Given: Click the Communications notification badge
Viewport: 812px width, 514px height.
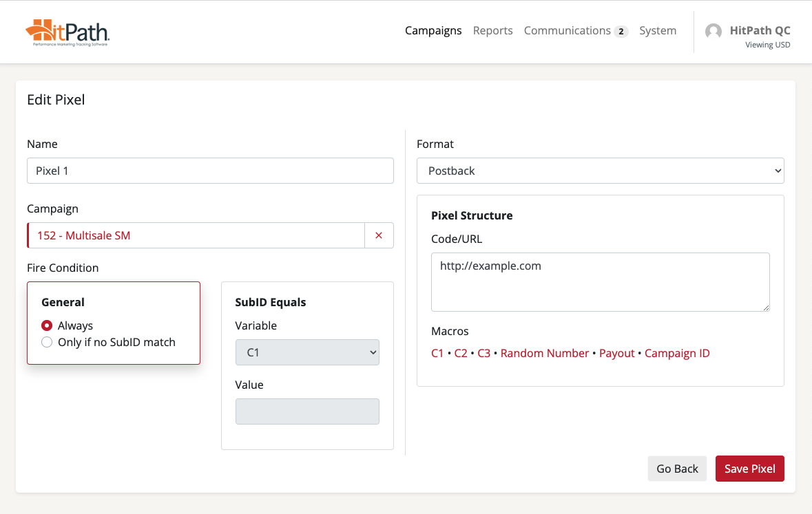Looking at the screenshot, I should click(x=621, y=32).
